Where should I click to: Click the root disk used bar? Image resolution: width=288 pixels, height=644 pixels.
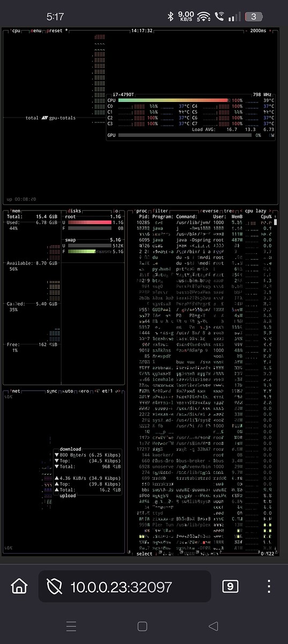pyautogui.click(x=90, y=222)
